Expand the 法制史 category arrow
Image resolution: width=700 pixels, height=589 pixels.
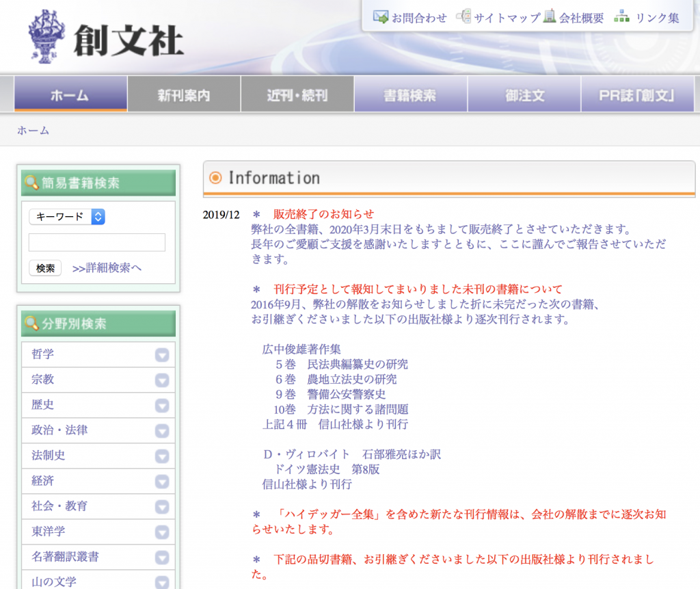coord(162,456)
